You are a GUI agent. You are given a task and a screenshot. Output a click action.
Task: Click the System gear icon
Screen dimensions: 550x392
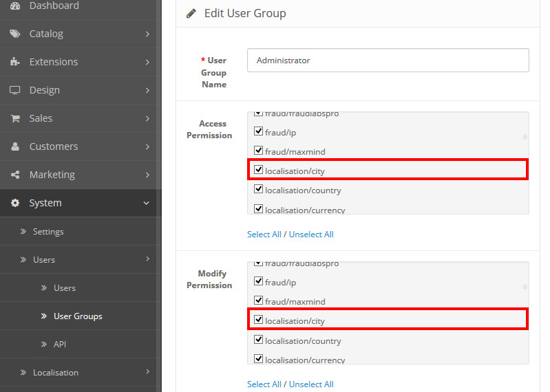15,203
